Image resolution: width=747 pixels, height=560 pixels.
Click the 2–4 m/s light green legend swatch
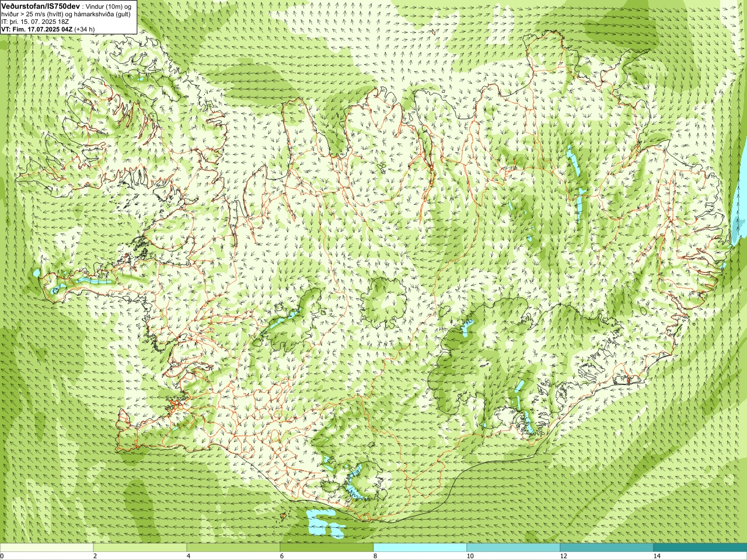[x=140, y=548]
